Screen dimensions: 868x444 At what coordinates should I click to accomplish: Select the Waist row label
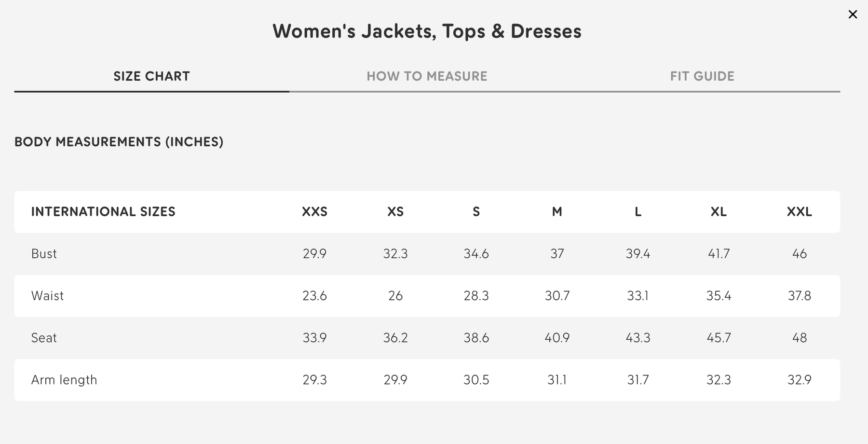(x=47, y=296)
